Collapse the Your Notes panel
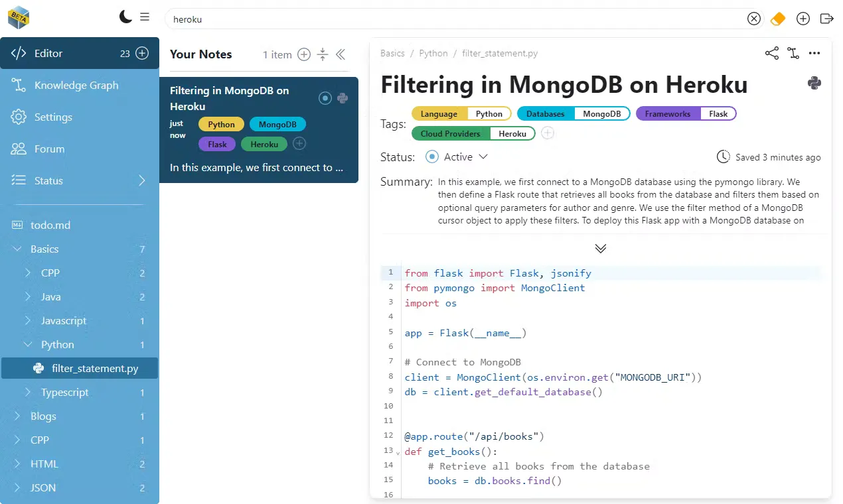The image size is (843, 504). pyautogui.click(x=341, y=54)
